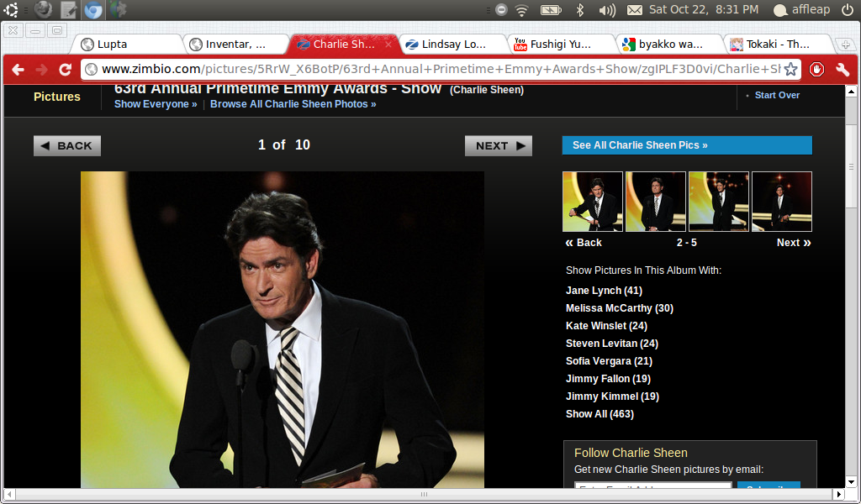The image size is (861, 504).
Task: Check the battery indicator in the panel
Action: pos(551,10)
